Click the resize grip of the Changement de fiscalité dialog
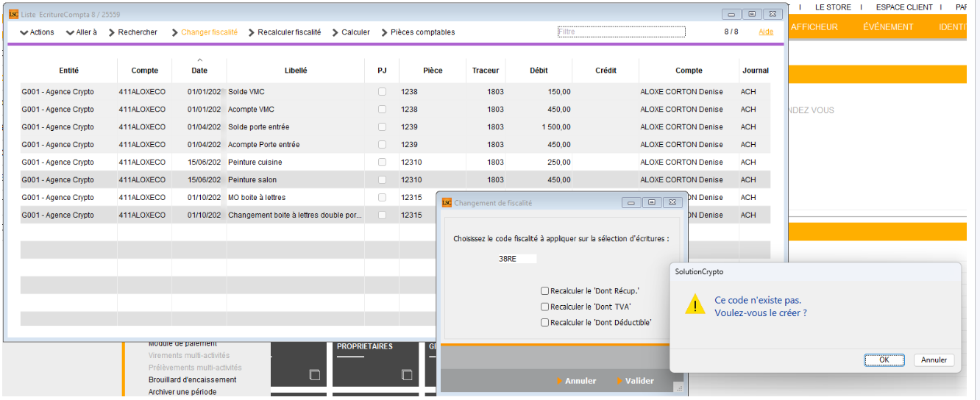980x400 pixels. [x=678, y=387]
